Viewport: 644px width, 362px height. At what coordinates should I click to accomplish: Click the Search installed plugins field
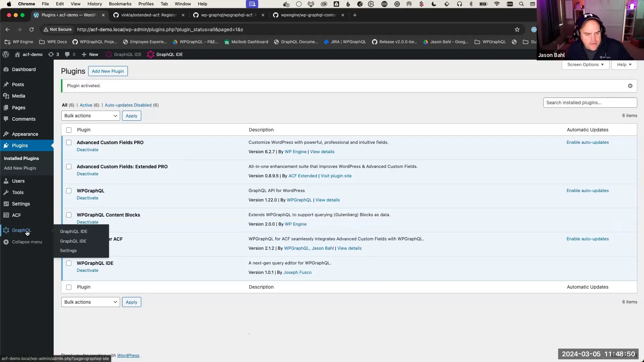pos(590,103)
